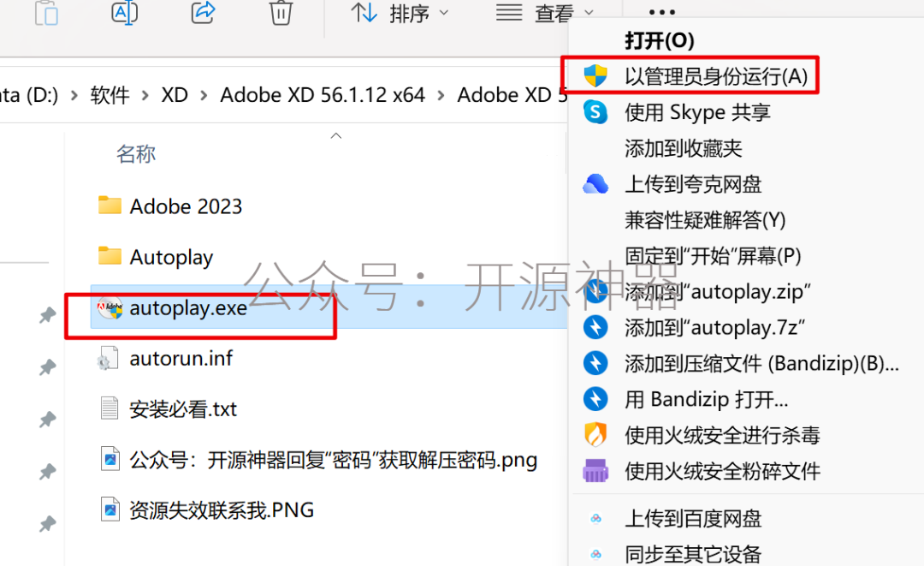Image resolution: width=924 pixels, height=566 pixels.
Task: Click the 名称 column header
Action: [135, 154]
